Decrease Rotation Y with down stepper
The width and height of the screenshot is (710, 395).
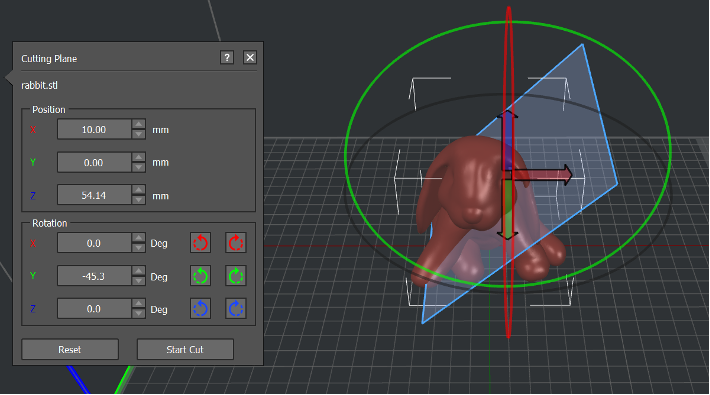pos(139,281)
